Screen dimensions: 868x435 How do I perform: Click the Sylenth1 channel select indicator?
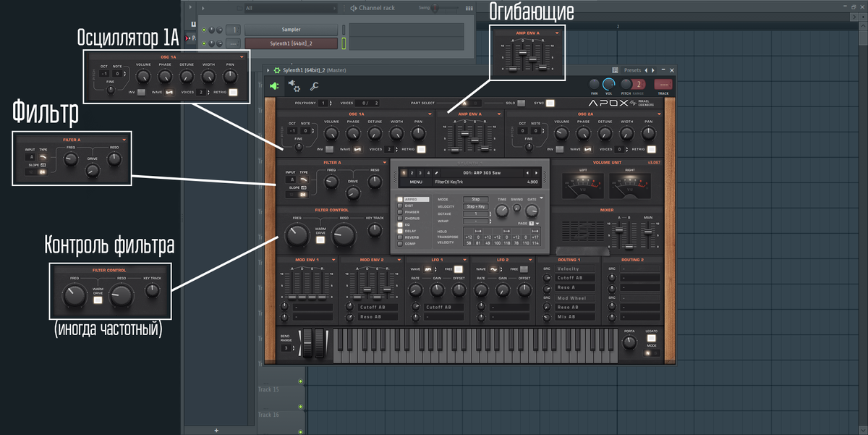344,43
